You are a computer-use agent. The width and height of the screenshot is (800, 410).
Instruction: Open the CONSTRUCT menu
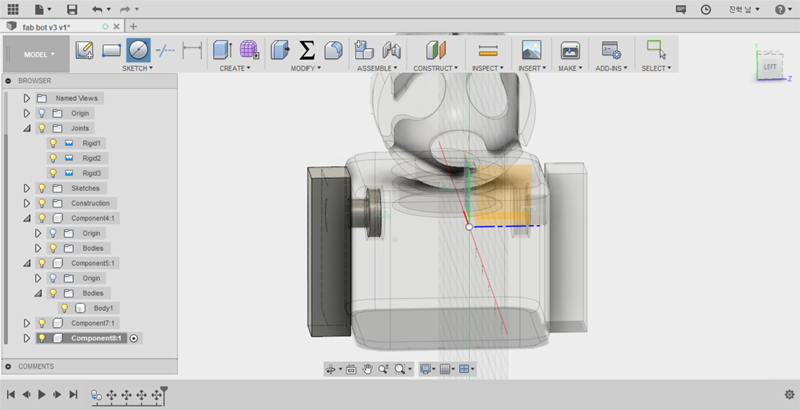click(x=436, y=68)
